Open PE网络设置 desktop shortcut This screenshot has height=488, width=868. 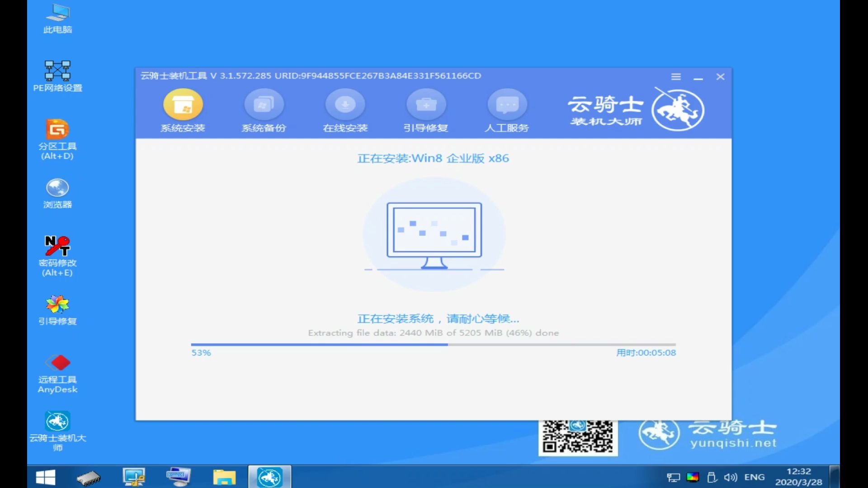pyautogui.click(x=57, y=76)
